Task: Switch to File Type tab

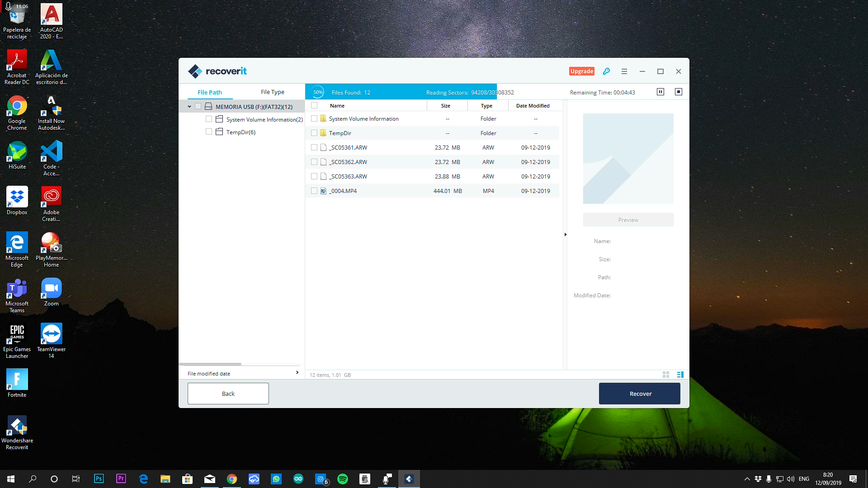Action: tap(273, 92)
